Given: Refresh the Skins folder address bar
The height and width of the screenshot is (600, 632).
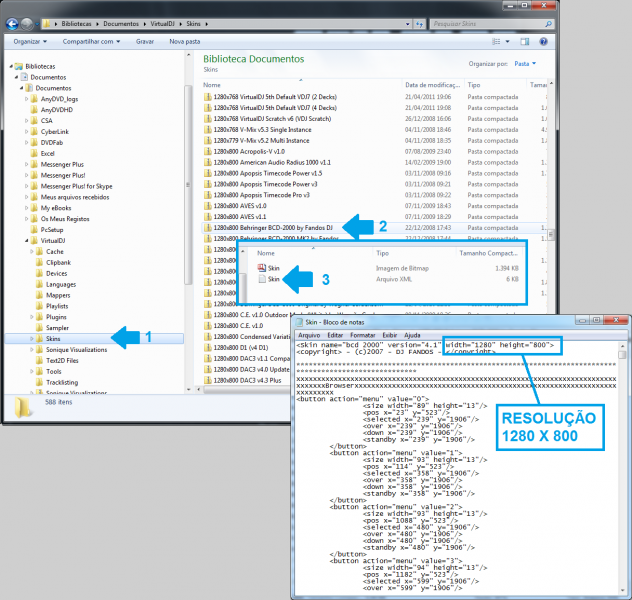Looking at the screenshot, I should (x=419, y=24).
